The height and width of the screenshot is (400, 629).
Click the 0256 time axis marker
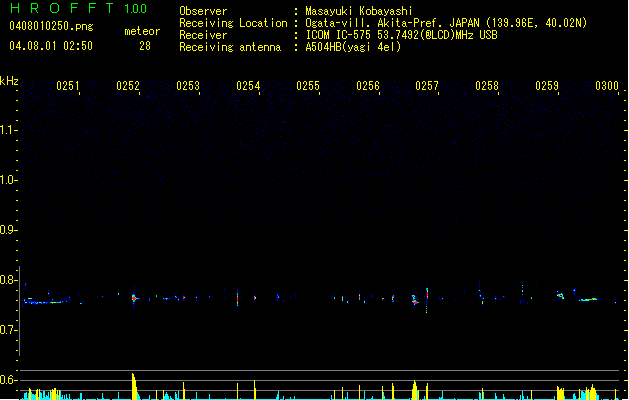point(368,86)
